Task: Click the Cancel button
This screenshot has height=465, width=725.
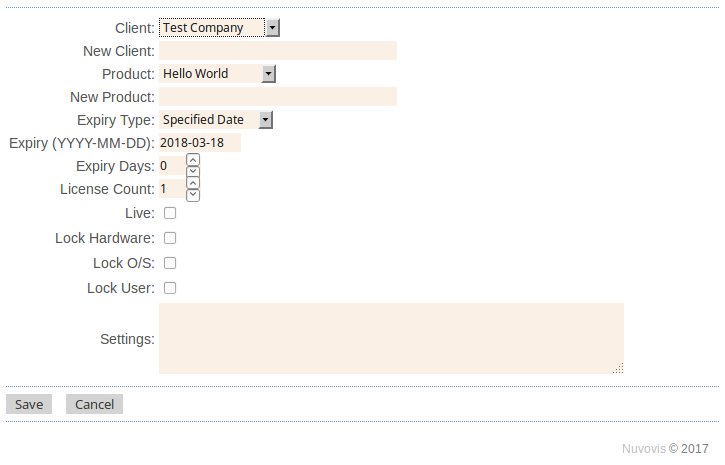Action: pyautogui.click(x=94, y=404)
